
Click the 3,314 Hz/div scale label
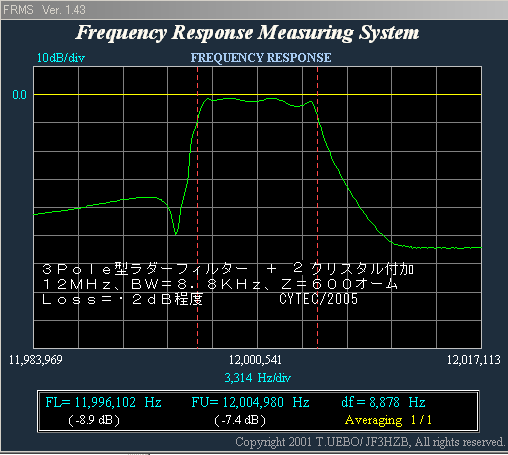pyautogui.click(x=257, y=378)
